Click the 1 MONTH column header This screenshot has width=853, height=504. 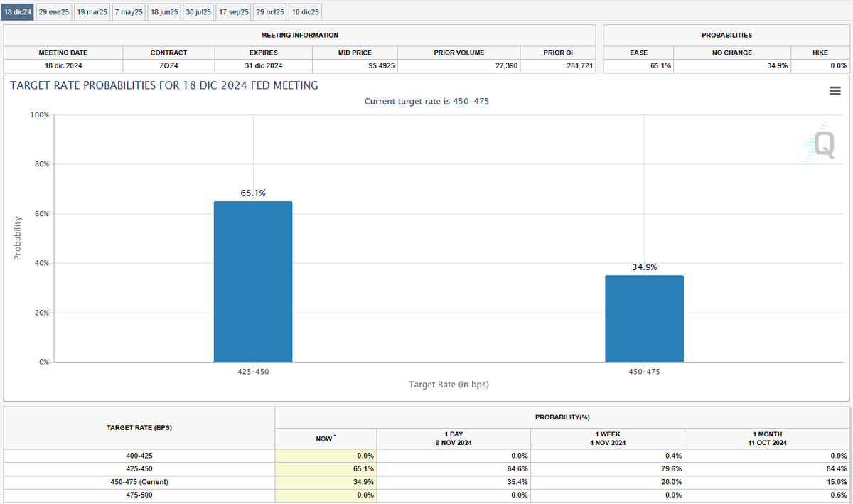coord(767,438)
